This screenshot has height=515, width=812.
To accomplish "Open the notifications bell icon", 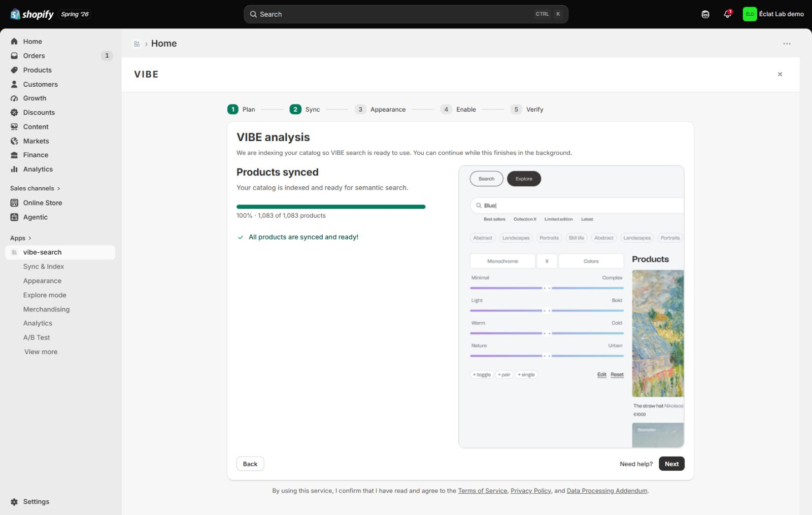I will tap(727, 14).
